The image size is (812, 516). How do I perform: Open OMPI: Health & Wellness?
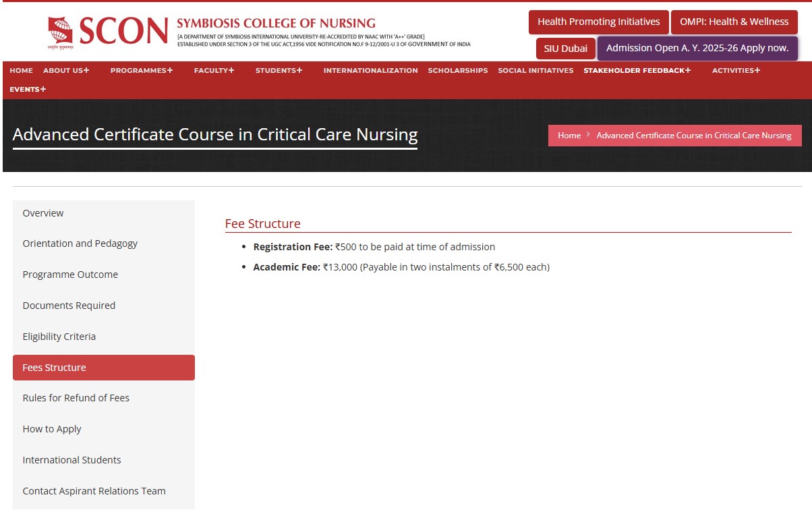[734, 22]
